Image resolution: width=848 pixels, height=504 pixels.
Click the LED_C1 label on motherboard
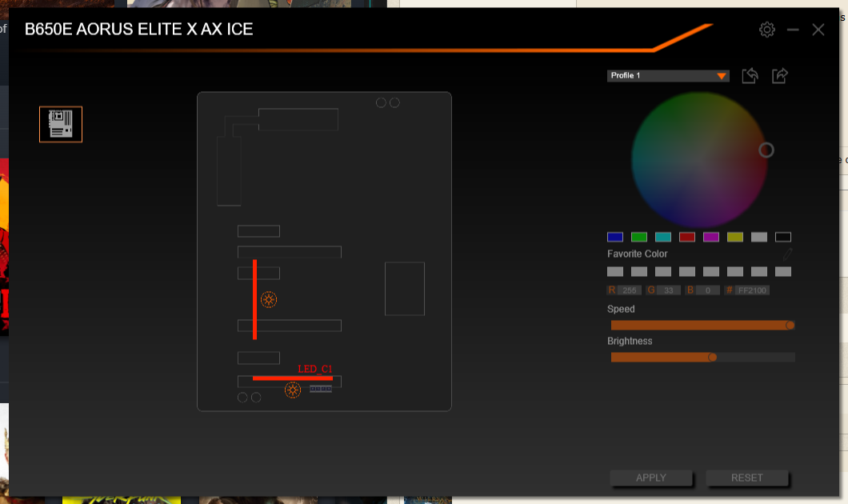[314, 369]
